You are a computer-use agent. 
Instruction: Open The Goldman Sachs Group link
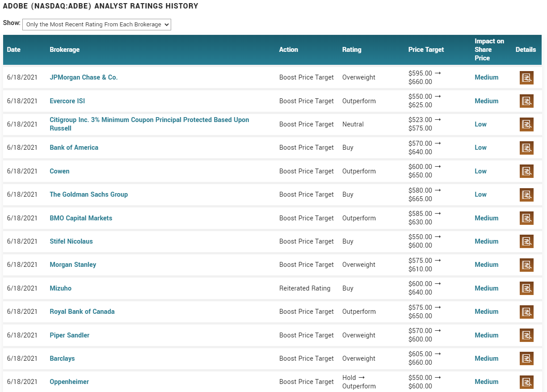[88, 194]
